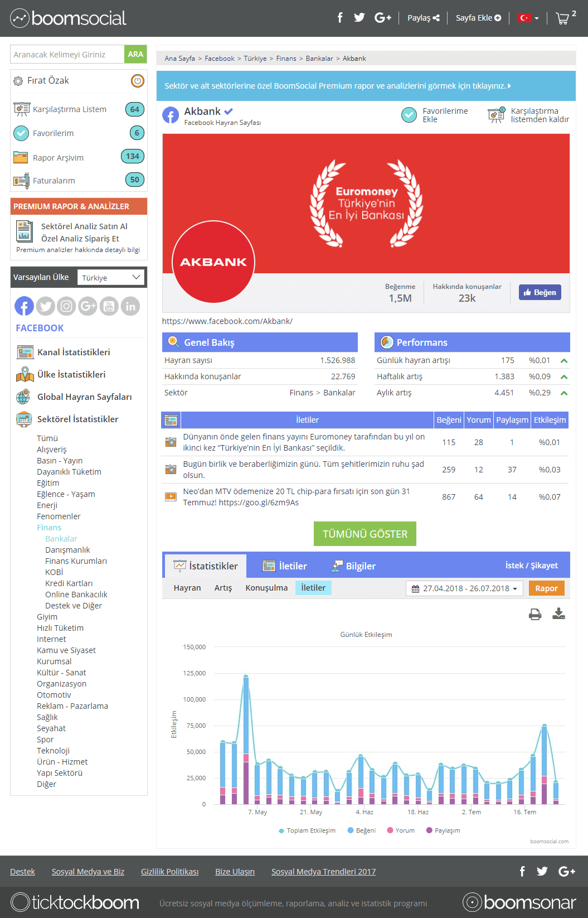The width and height of the screenshot is (588, 918).
Task: Select the YouTube network circle icon in sidebar
Action: [x=109, y=306]
